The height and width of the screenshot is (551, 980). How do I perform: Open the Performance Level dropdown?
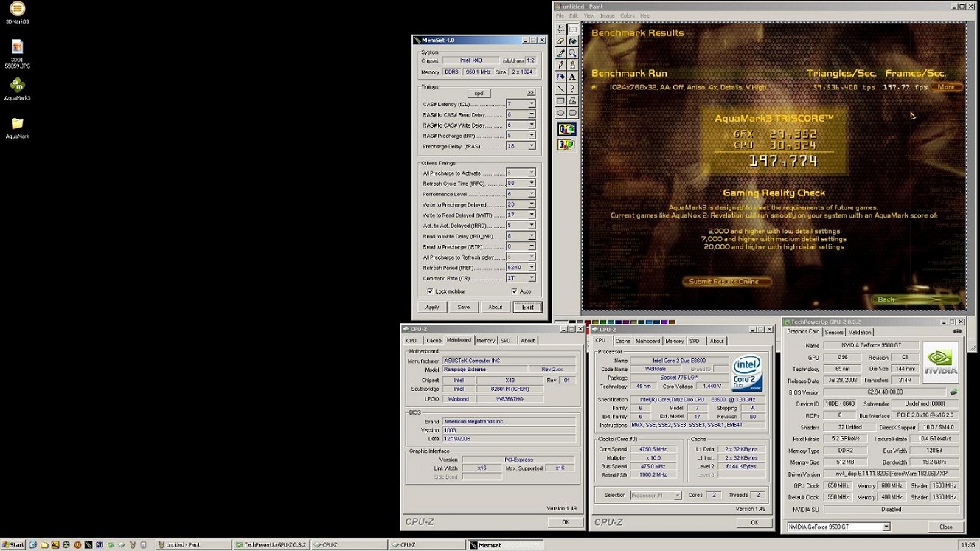(531, 194)
